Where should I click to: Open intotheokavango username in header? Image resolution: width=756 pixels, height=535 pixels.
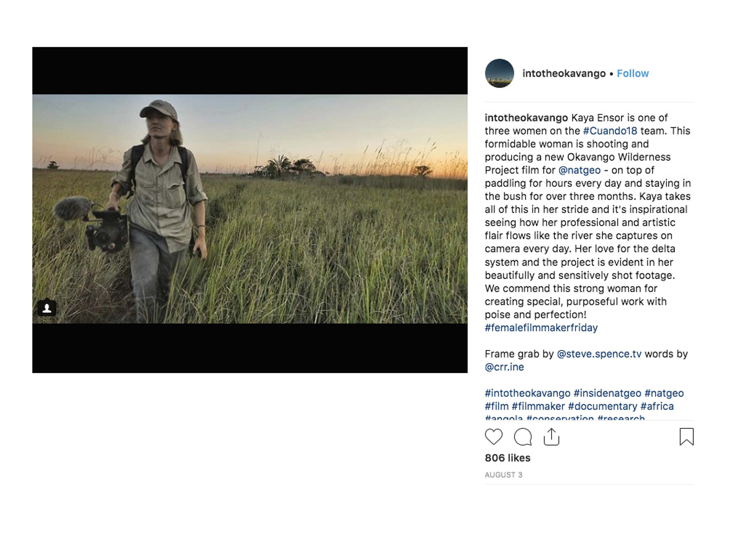click(x=563, y=74)
